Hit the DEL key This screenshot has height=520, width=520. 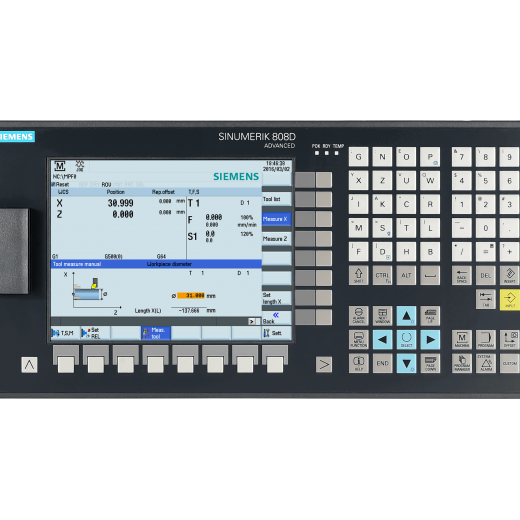[x=486, y=275]
